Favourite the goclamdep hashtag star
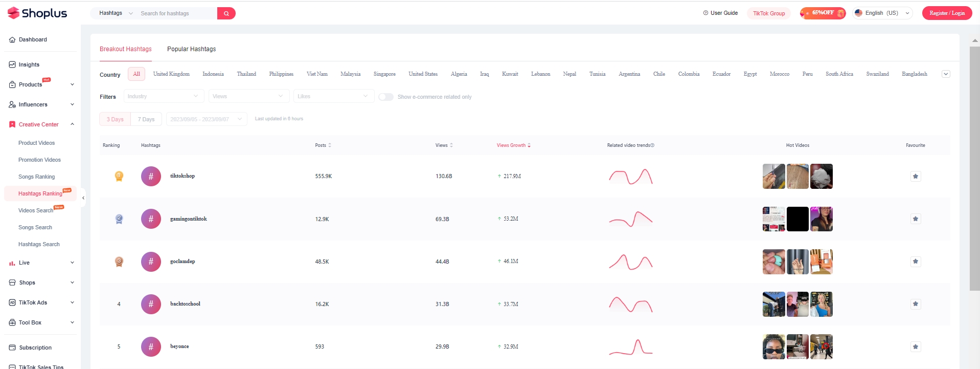The image size is (980, 369). point(916,261)
